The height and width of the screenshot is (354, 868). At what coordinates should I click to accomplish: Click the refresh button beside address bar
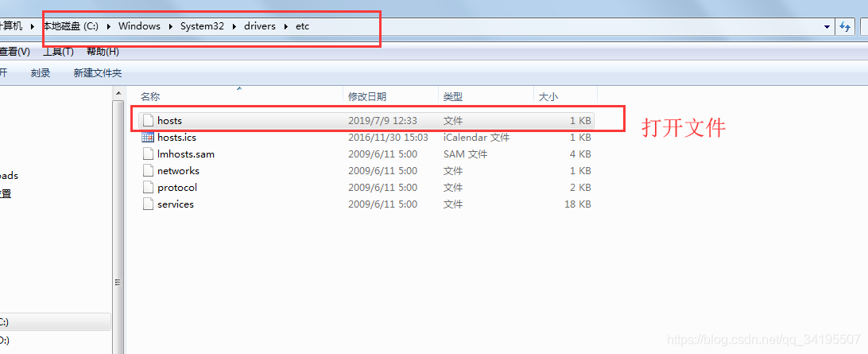click(x=845, y=26)
